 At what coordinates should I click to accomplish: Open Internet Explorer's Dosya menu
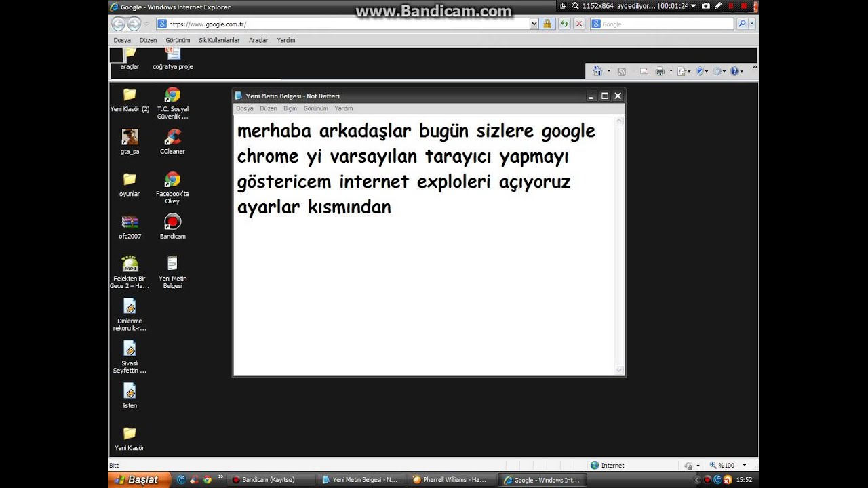coord(122,40)
